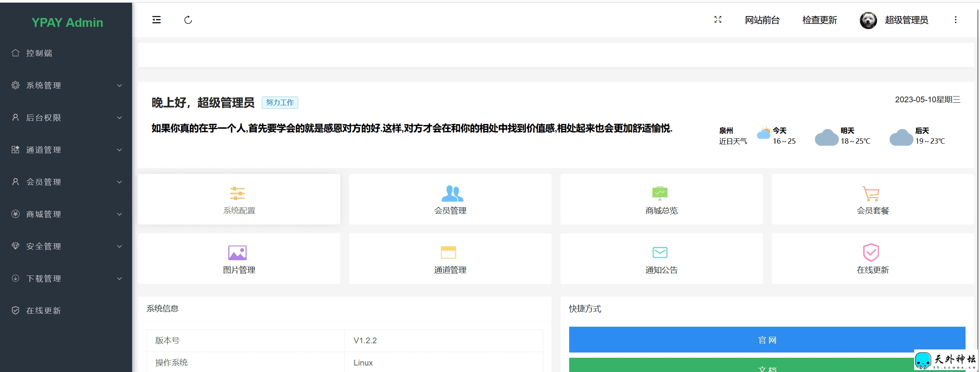
Task: Click the 操作系统 table cell
Action: (246, 362)
